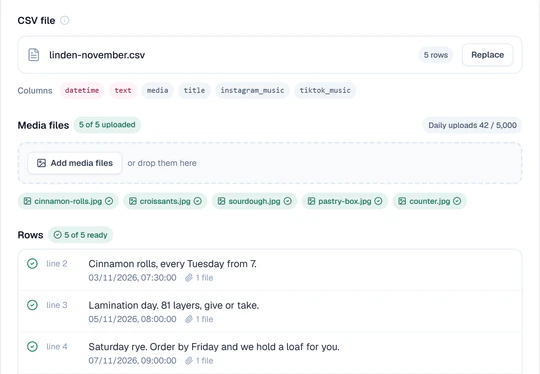The image size is (540, 374).
Task: Click the Rows heading
Action: pyautogui.click(x=30, y=235)
